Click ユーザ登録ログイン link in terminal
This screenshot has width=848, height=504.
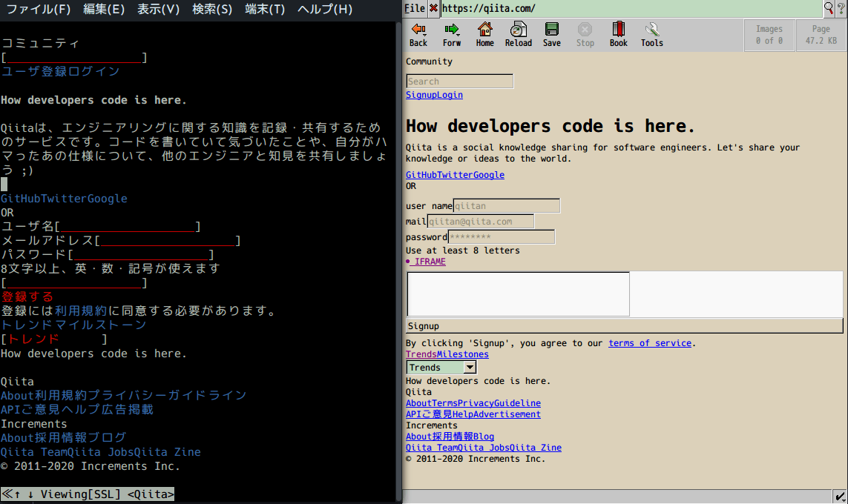click(61, 71)
